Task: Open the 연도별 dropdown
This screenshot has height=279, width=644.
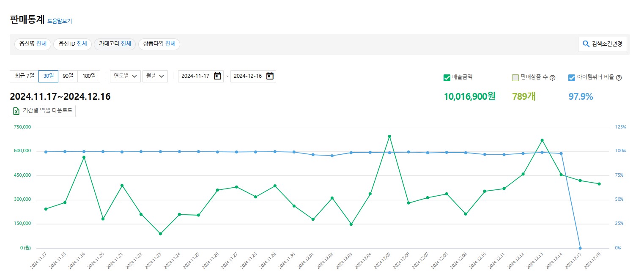Action: pyautogui.click(x=125, y=76)
